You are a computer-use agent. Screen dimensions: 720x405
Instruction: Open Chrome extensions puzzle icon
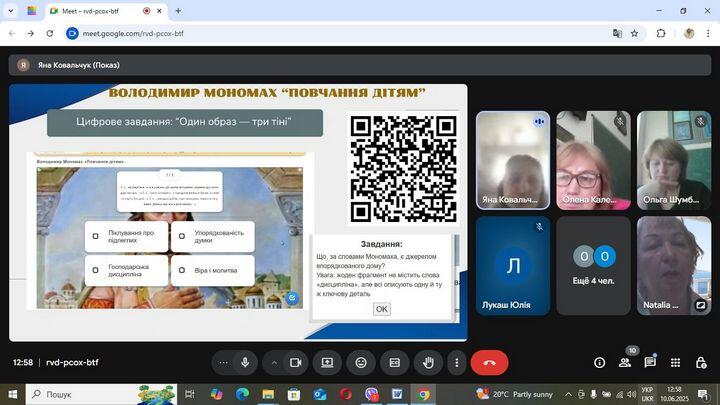pyautogui.click(x=661, y=34)
